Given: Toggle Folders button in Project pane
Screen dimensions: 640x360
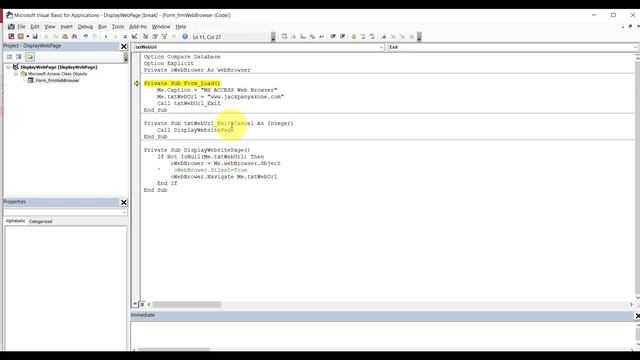Looking at the screenshot, I should tap(30, 57).
